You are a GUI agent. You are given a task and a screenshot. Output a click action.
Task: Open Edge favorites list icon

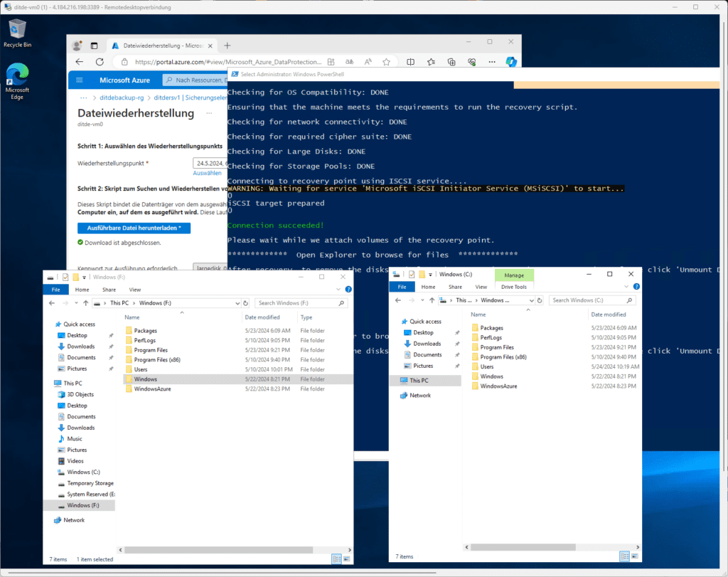(432, 62)
